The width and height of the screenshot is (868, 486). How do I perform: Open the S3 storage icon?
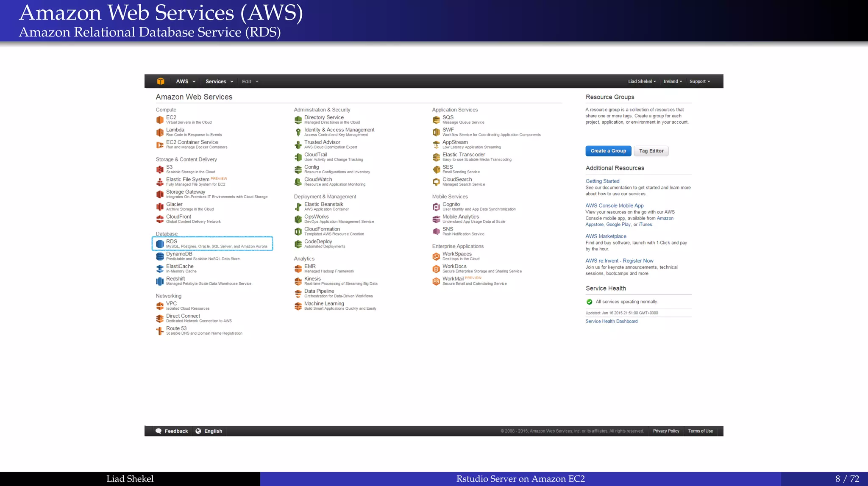pos(160,169)
